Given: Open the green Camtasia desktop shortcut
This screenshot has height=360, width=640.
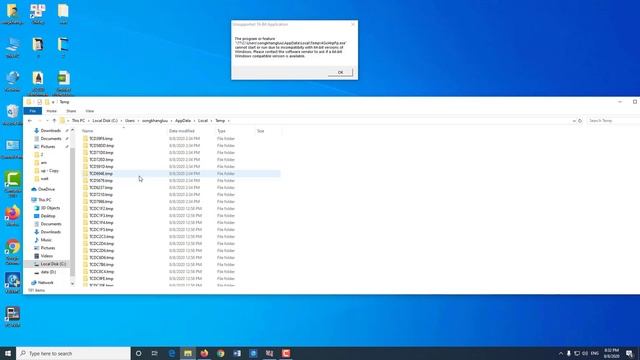Looking at the screenshot, I should (13, 184).
